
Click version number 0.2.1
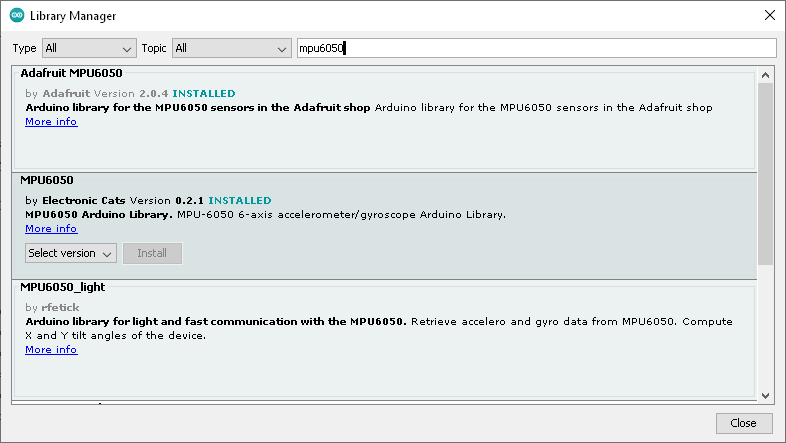[x=189, y=200]
